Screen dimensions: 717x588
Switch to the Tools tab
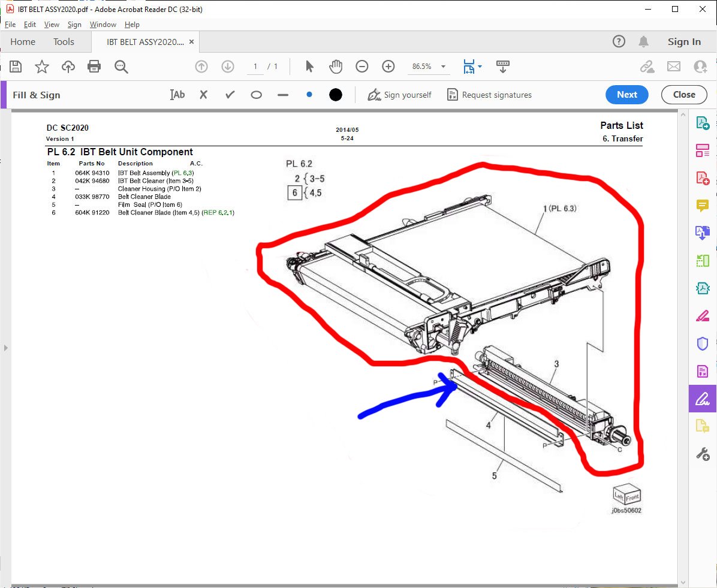(64, 42)
